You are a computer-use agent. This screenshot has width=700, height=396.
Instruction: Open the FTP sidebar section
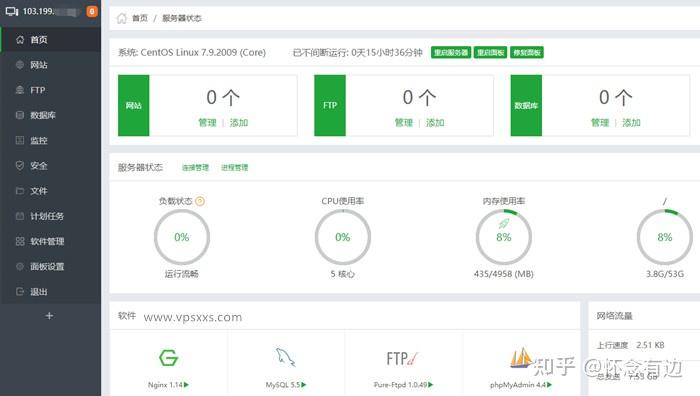click(x=50, y=90)
